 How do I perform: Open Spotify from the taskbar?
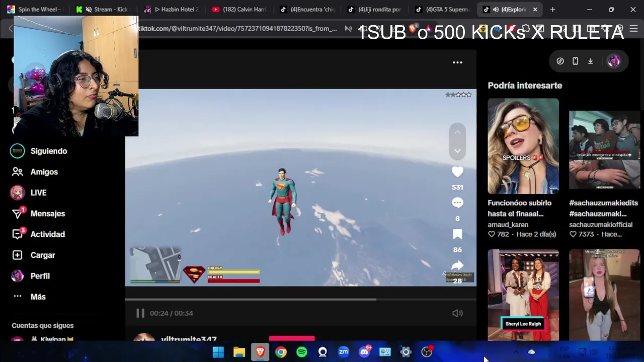click(301, 352)
